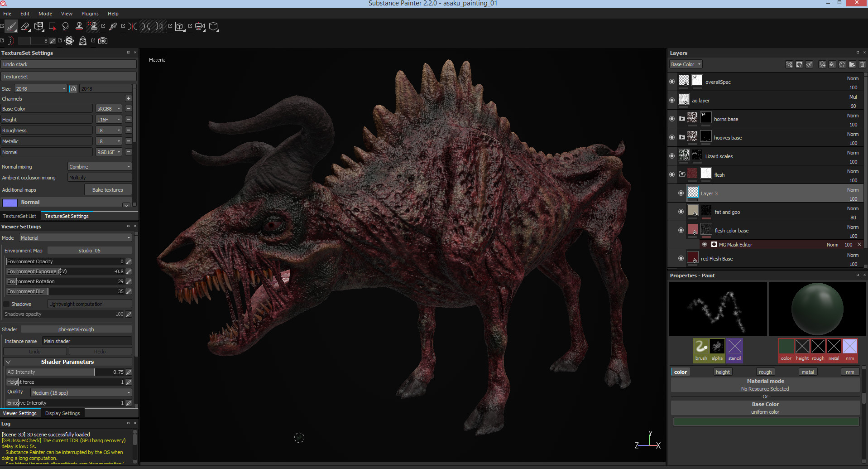Screen dimensions: 868x469
Task: Pick the Material Picker eyedropper tool
Action: (113, 27)
